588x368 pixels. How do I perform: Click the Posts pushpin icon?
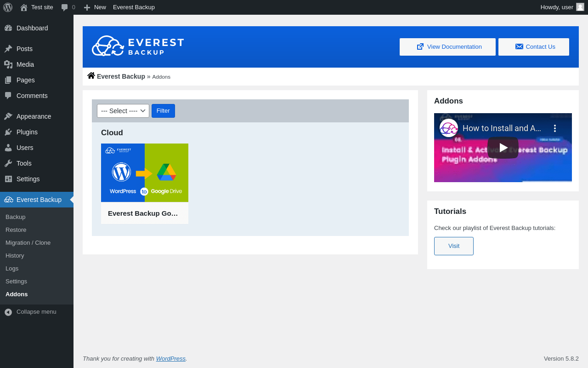pyautogui.click(x=8, y=49)
